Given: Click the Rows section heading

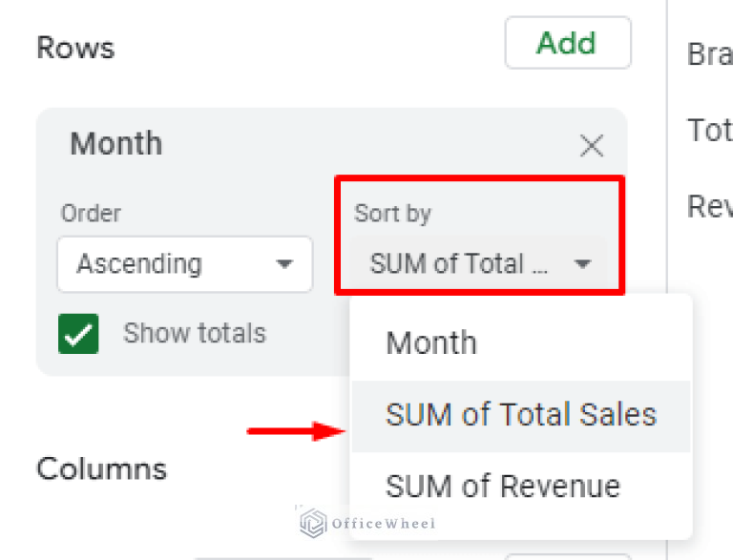Looking at the screenshot, I should 75,48.
